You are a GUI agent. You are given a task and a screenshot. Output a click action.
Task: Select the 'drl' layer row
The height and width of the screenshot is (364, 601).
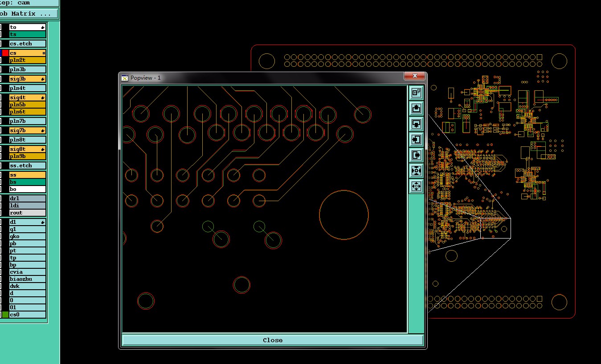[28, 198]
